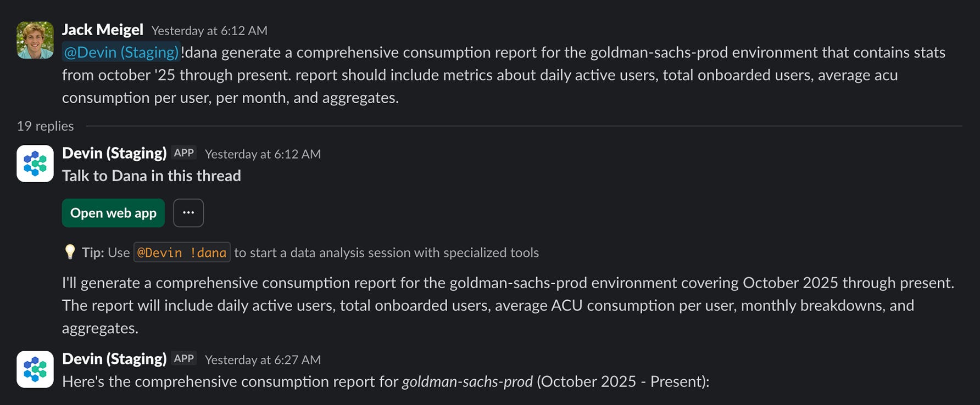
Task: Click the APP badge on the 6:12 AM Devin message
Action: point(184,153)
